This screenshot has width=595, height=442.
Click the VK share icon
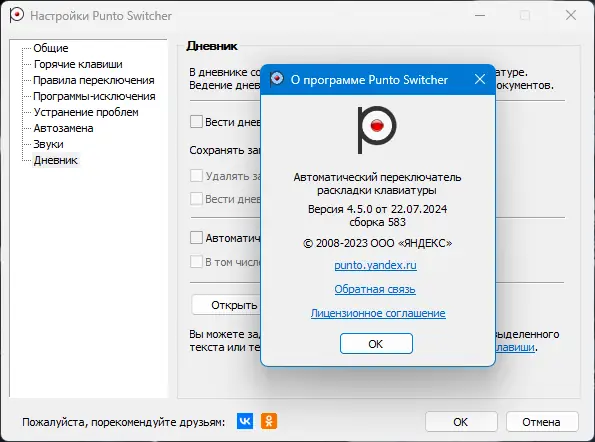pos(245,421)
